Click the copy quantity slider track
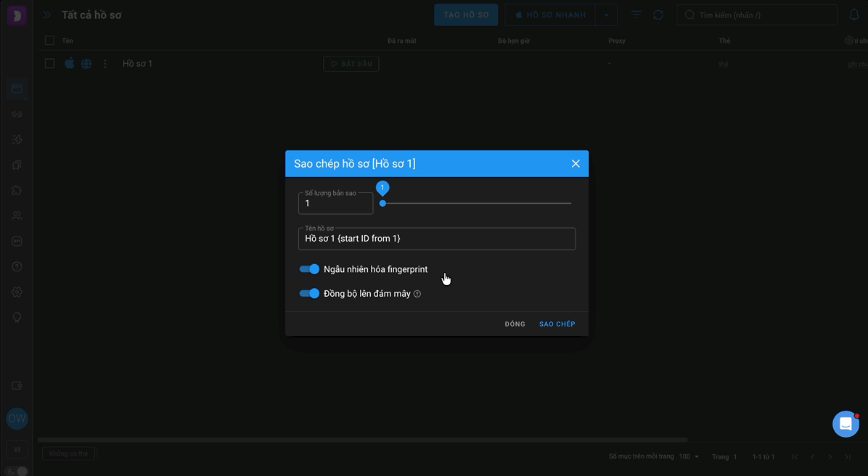The width and height of the screenshot is (868, 476). 477,203
